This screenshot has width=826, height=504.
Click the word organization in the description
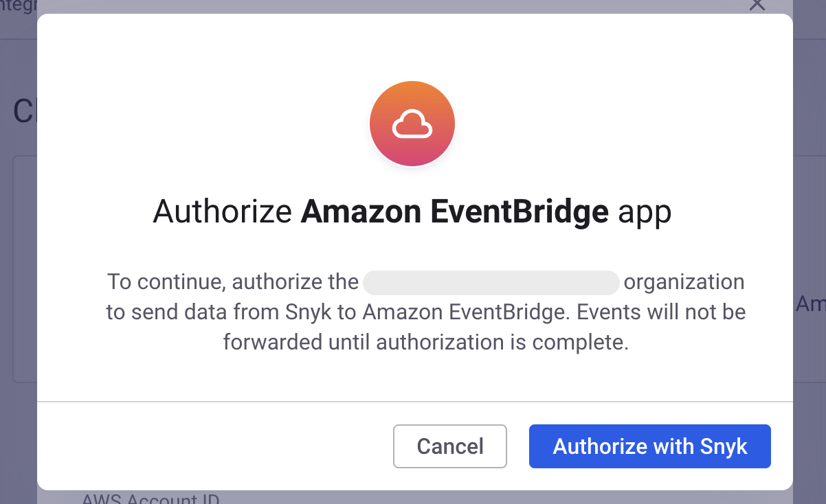(x=684, y=282)
